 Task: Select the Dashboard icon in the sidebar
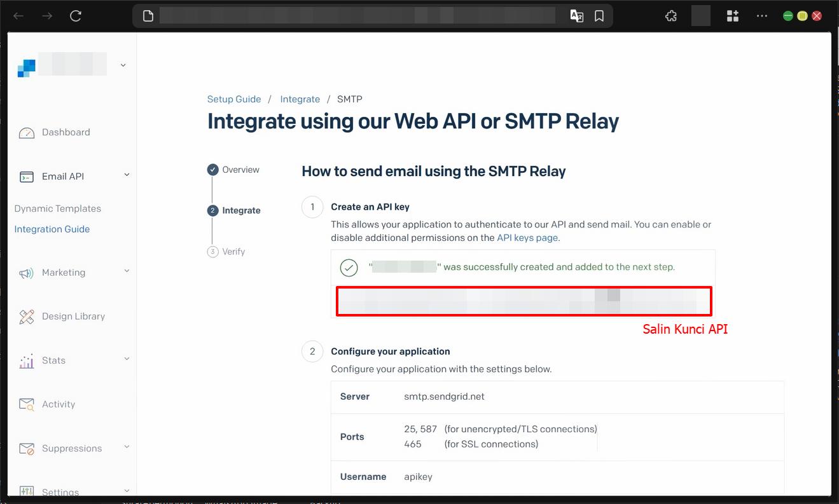[27, 132]
